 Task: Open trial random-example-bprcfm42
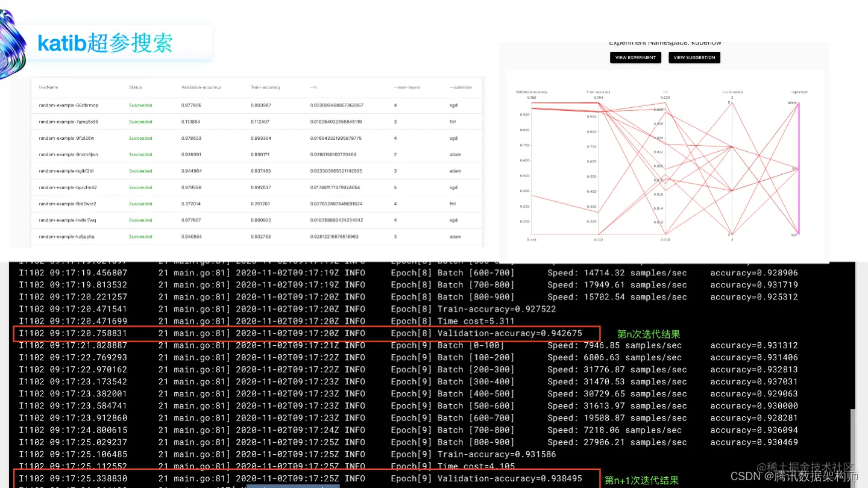pos(68,187)
